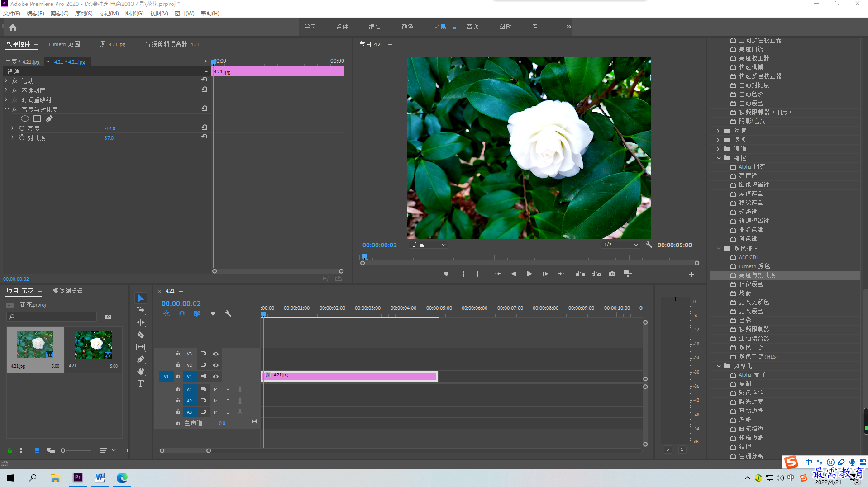The width and height of the screenshot is (868, 487).
Task: Toggle timeline snap magnet
Action: [x=182, y=313]
